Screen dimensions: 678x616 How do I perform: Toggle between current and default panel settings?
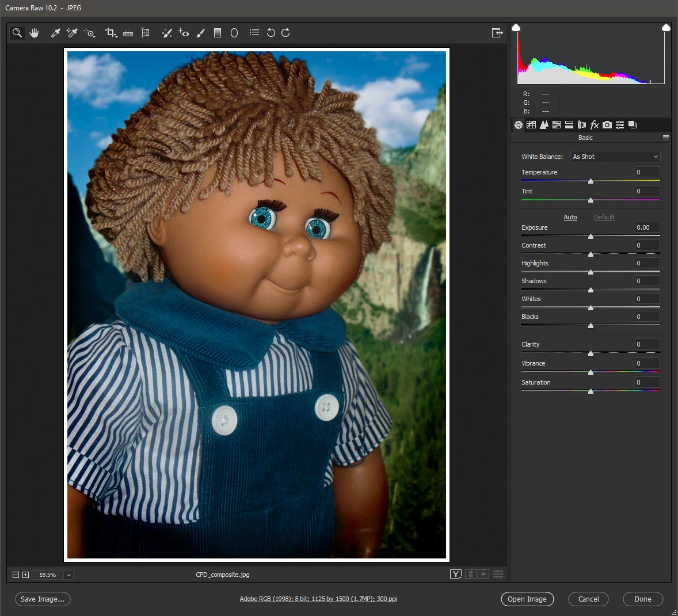498,574
